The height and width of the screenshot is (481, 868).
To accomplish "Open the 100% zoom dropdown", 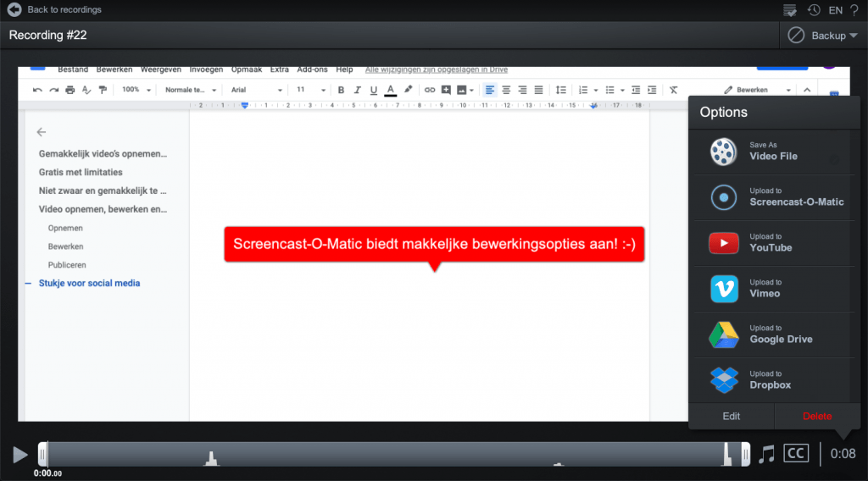I will [136, 90].
